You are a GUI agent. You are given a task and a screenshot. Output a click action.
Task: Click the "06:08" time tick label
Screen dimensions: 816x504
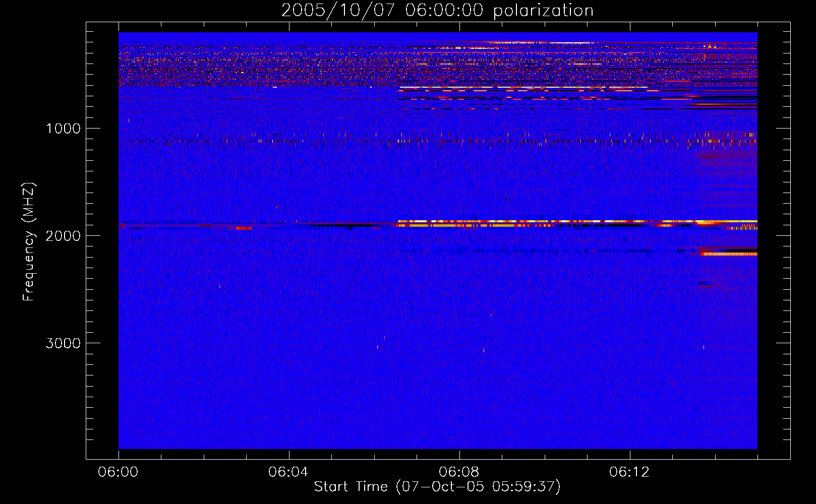(459, 472)
